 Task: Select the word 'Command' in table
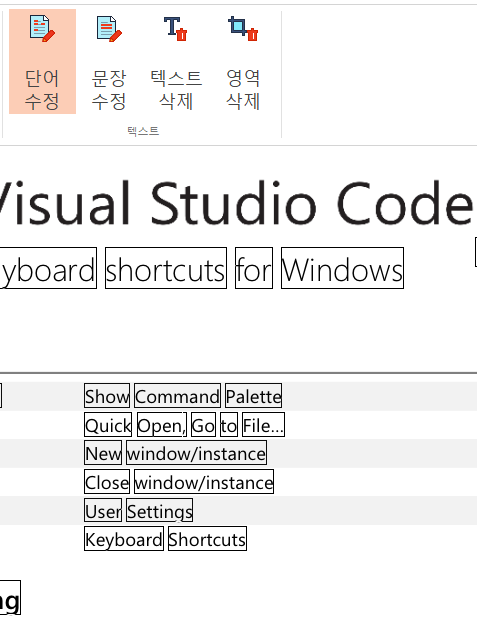(178, 395)
